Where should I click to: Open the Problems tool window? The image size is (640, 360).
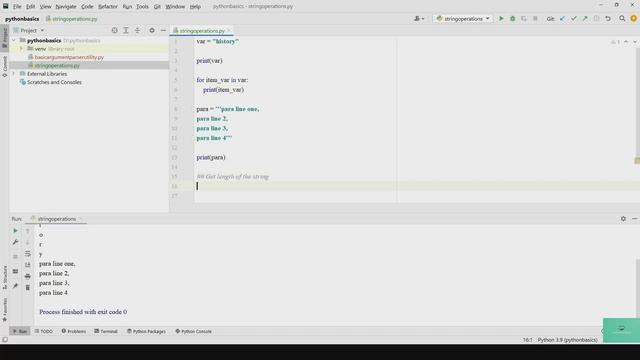[73, 331]
